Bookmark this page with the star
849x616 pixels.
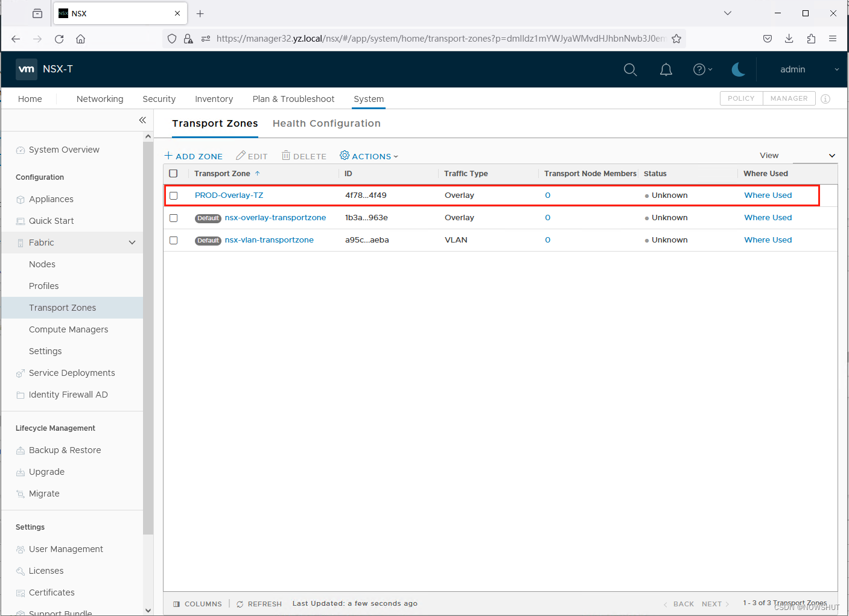pos(676,39)
